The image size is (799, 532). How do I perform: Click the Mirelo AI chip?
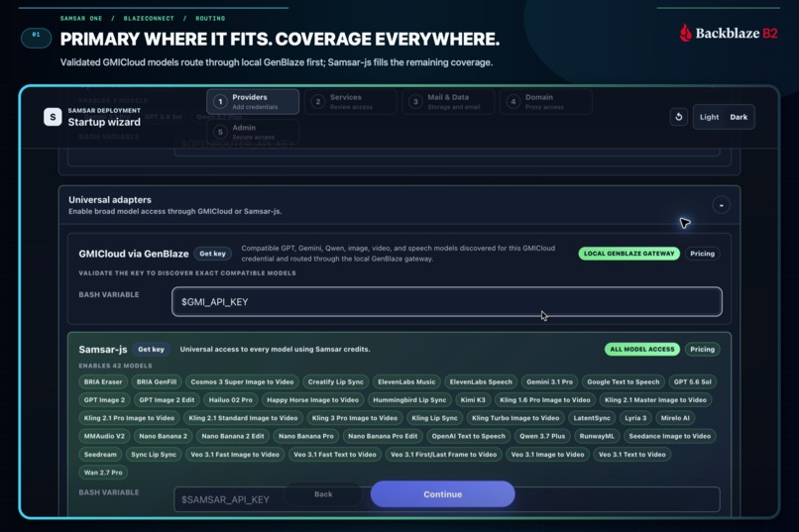pyautogui.click(x=675, y=418)
